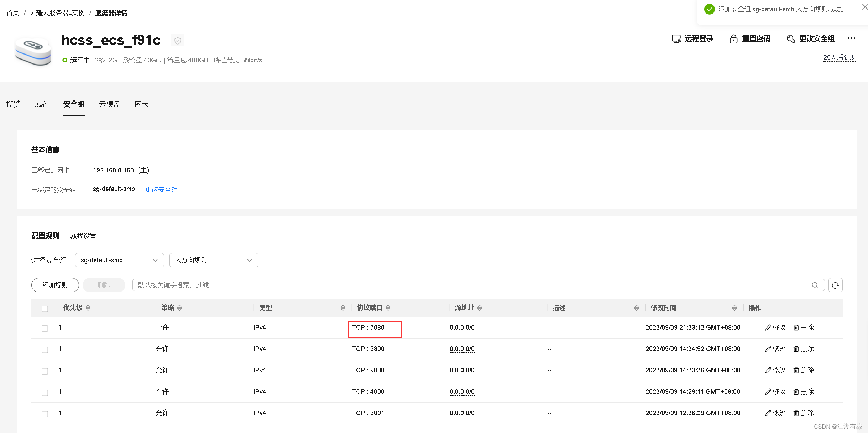Delete the TCP 6800 rule
Viewport: 868px width, 433px height.
804,349
